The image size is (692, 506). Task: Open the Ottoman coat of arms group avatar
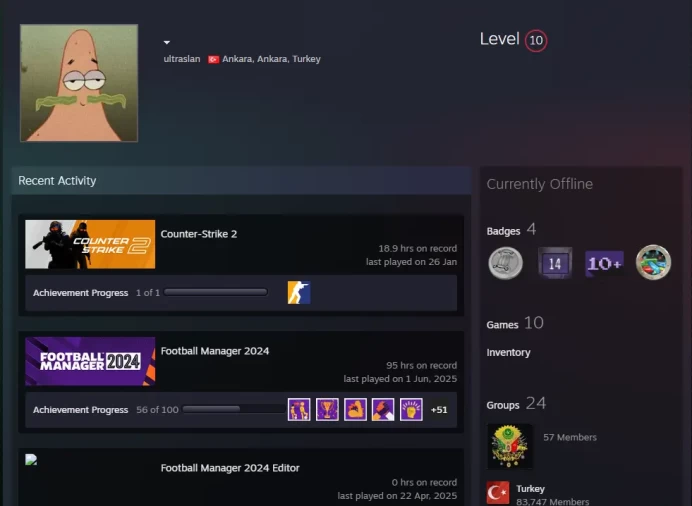point(509,446)
